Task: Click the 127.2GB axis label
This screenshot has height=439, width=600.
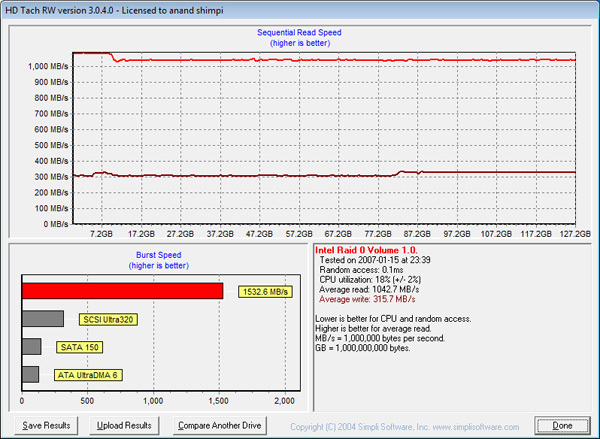Action: [x=575, y=233]
